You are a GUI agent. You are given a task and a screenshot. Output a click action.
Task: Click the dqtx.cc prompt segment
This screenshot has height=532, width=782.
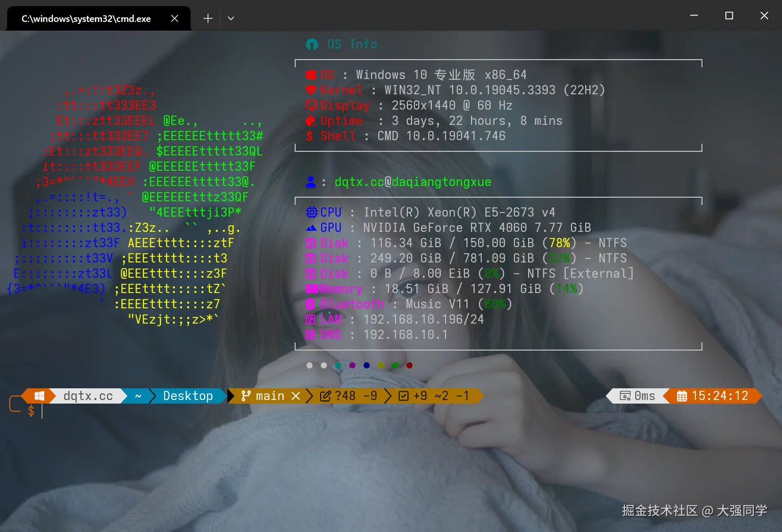[88, 396]
